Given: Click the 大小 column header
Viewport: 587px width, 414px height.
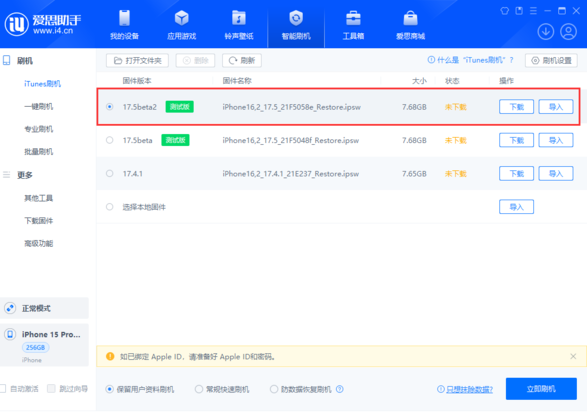Looking at the screenshot, I should (x=419, y=80).
